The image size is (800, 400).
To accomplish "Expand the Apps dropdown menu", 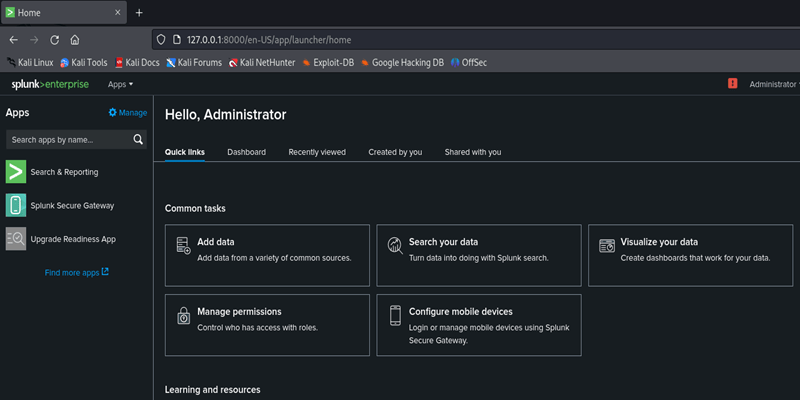I will 122,85.
